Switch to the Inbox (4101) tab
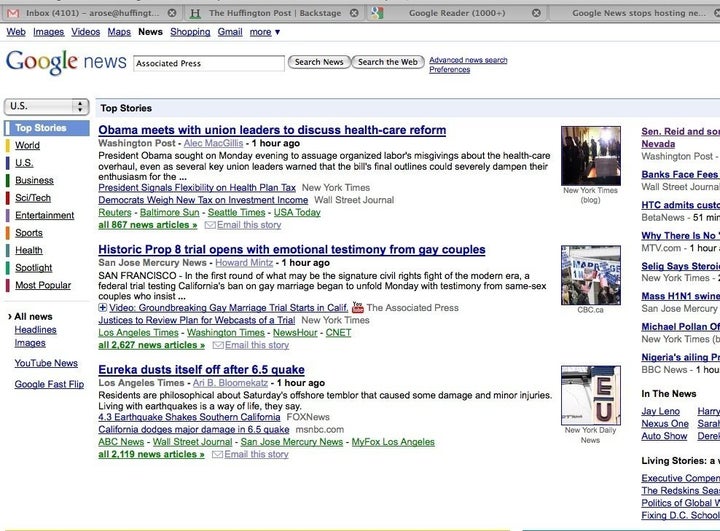Image resolution: width=720 pixels, height=531 pixels. tap(93, 13)
